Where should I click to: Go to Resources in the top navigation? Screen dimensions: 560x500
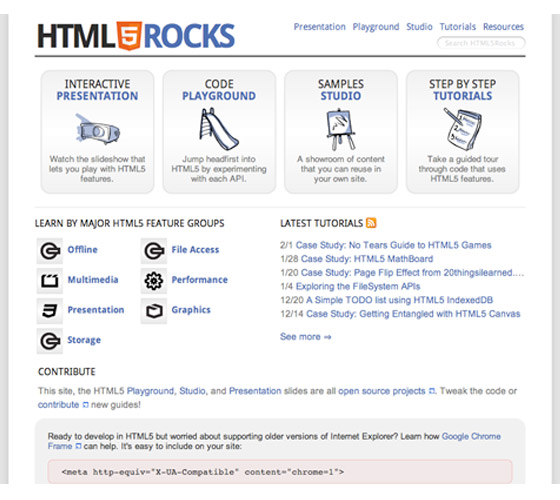point(503,27)
